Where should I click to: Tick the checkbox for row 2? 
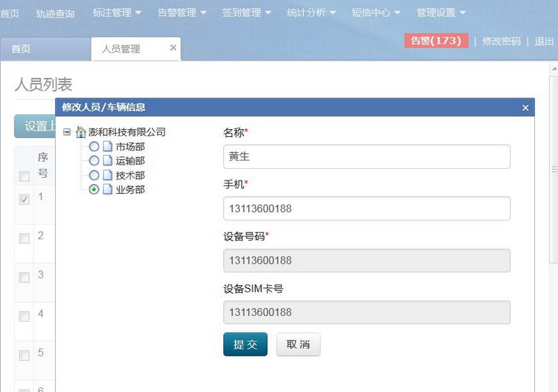[x=24, y=239]
